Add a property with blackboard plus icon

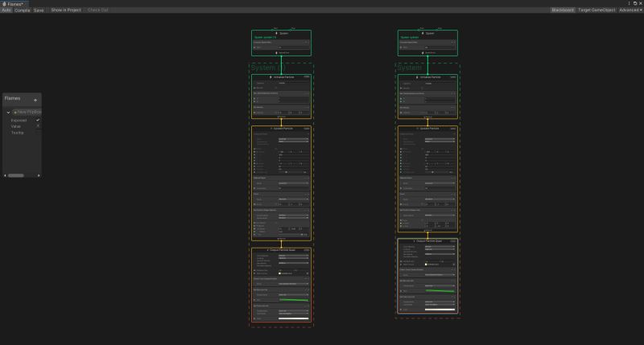[x=35, y=100]
